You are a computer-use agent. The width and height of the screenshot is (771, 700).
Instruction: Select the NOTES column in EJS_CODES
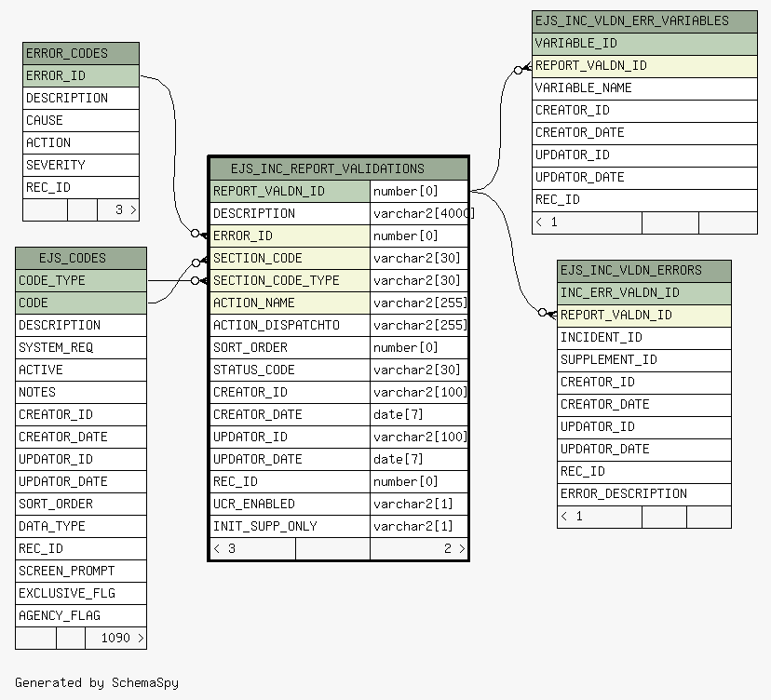pyautogui.click(x=81, y=392)
